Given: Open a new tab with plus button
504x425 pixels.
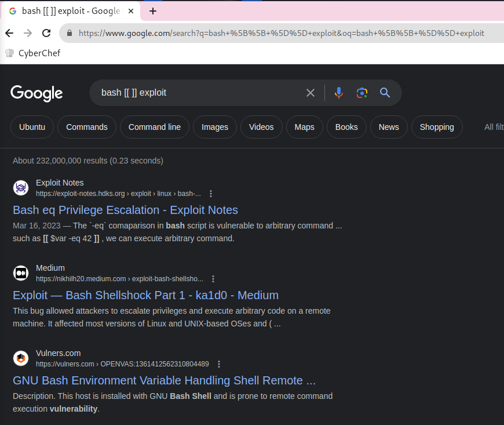Looking at the screenshot, I should 153,11.
